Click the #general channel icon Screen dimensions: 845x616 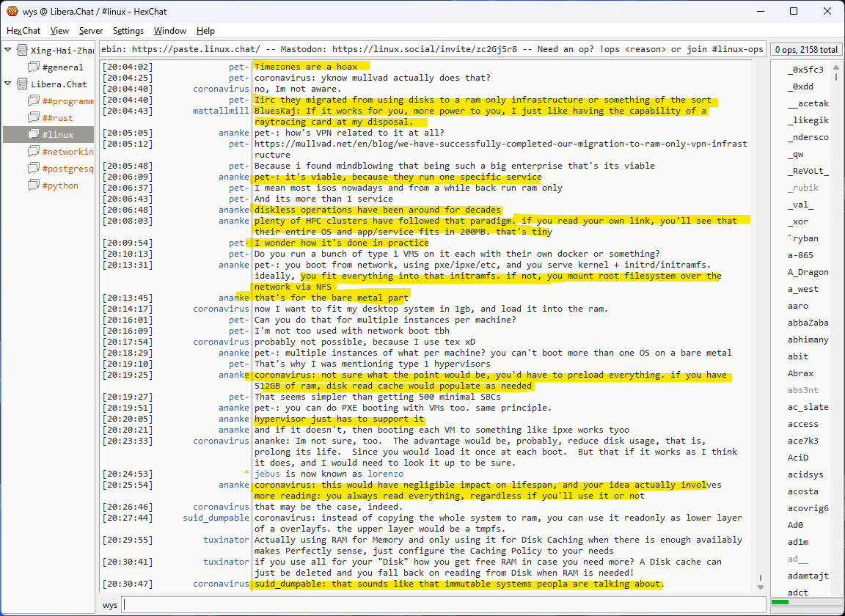point(33,67)
